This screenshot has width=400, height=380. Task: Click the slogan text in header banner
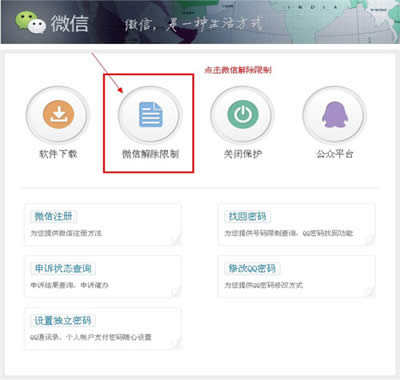coord(194,23)
